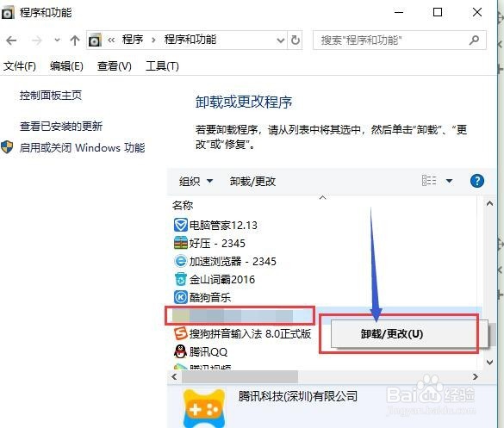
Task: Open more view options dropdown arrow
Action: (449, 181)
